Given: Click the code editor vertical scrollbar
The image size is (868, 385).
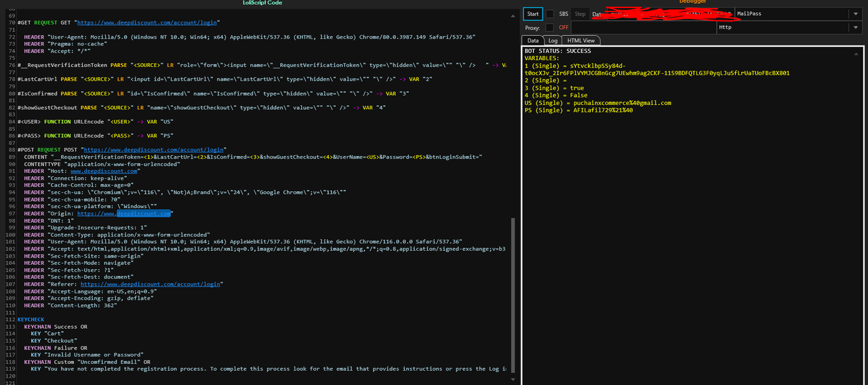Looking at the screenshot, I should click(513, 295).
